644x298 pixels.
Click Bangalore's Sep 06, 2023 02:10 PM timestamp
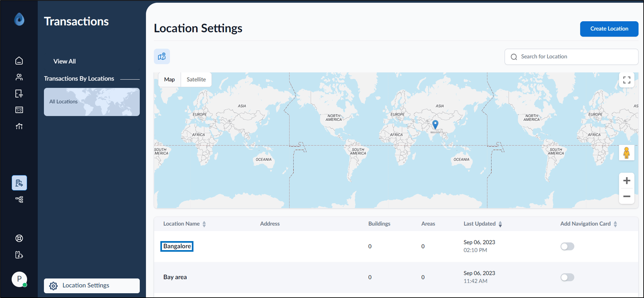[x=479, y=246]
